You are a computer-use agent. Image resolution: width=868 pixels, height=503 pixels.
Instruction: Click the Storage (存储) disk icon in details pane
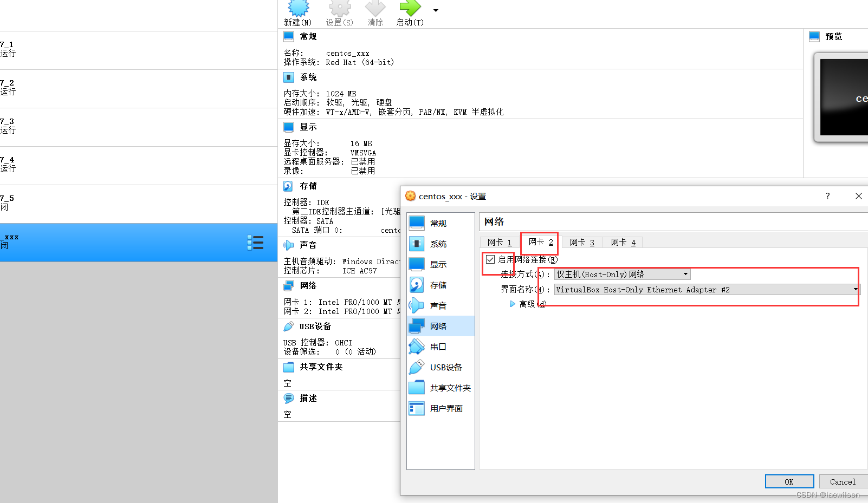[x=288, y=186]
